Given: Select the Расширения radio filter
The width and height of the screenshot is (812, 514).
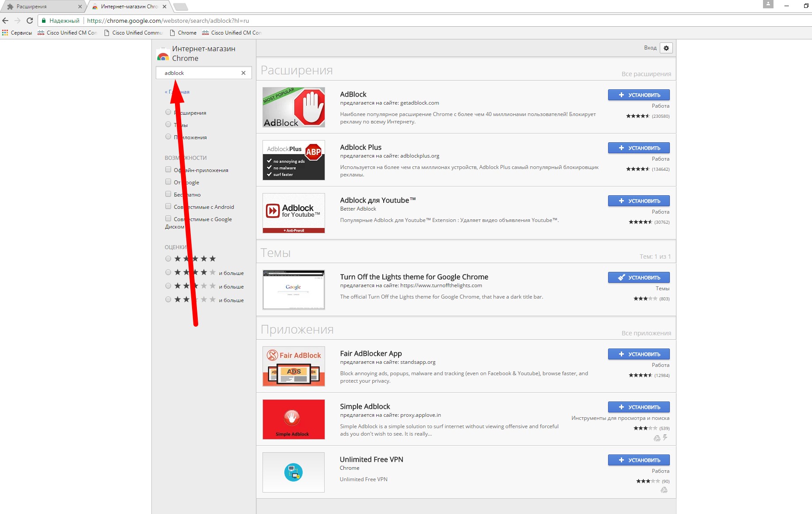Looking at the screenshot, I should (x=168, y=113).
